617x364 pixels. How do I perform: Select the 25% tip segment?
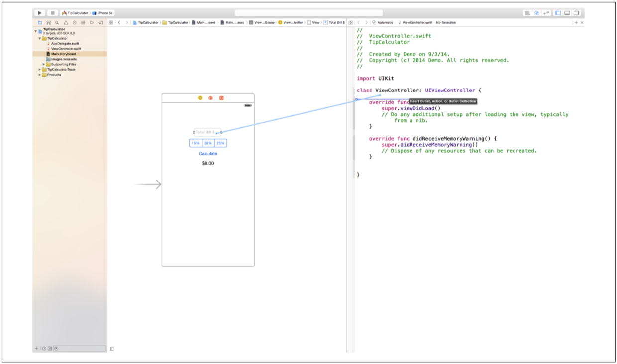[220, 143]
